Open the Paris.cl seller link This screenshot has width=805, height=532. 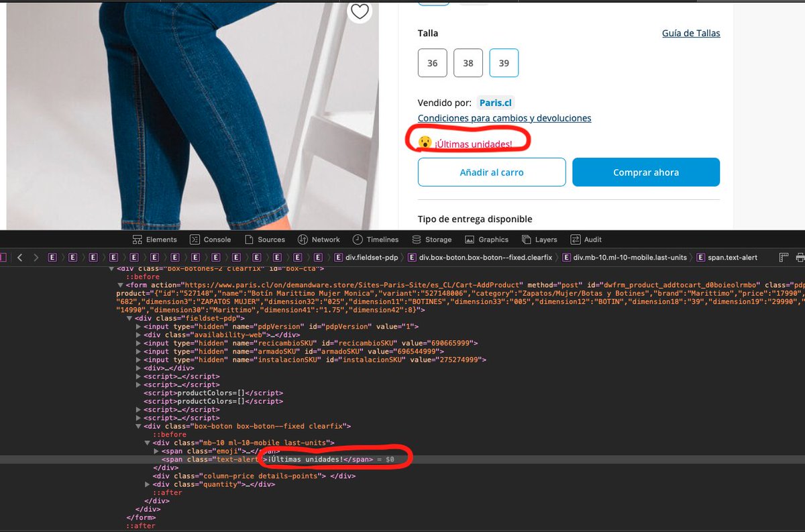[x=496, y=103]
